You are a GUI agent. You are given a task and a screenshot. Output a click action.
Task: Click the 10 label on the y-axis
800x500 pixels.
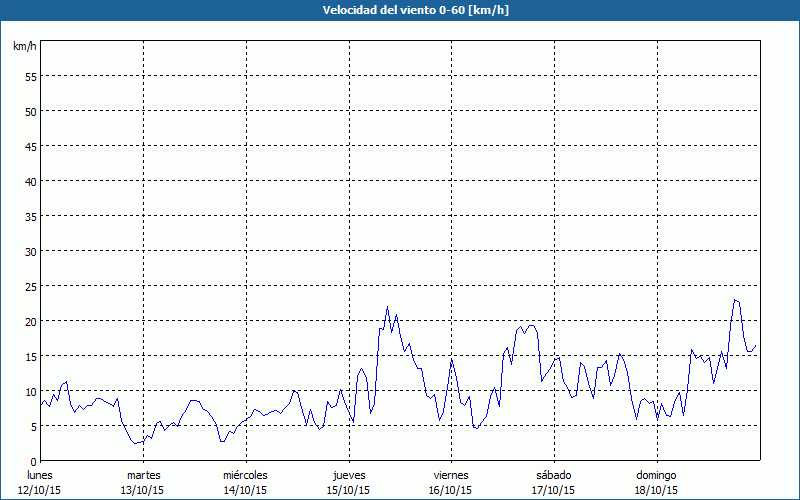point(30,391)
